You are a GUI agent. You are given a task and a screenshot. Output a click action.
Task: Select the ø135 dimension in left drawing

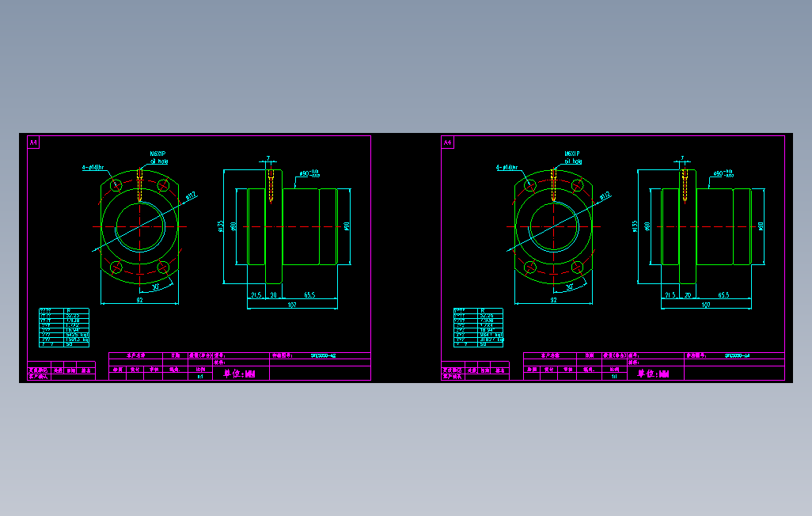220,226
